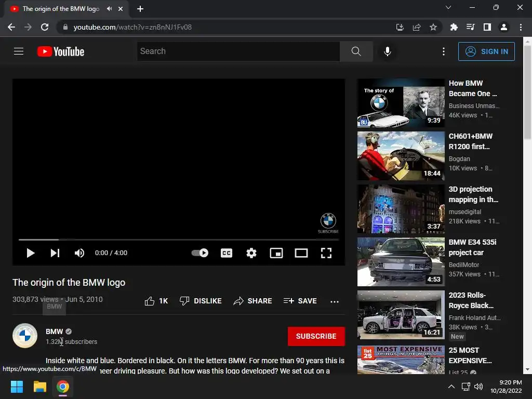Viewport: 532px width, 399px height.
Task: Open '2023 Rolls-Royce Black' video thumbnail
Action: (401, 315)
